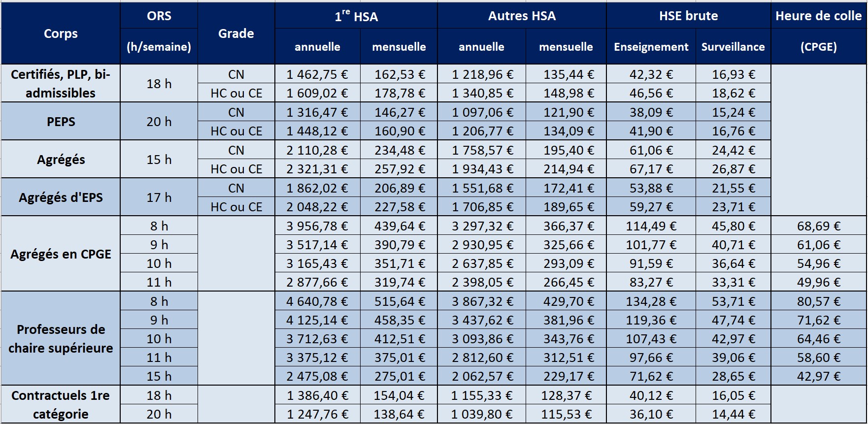This screenshot has height=424, width=868.
Task: Select the 1 039,80 € cell
Action: click(482, 414)
